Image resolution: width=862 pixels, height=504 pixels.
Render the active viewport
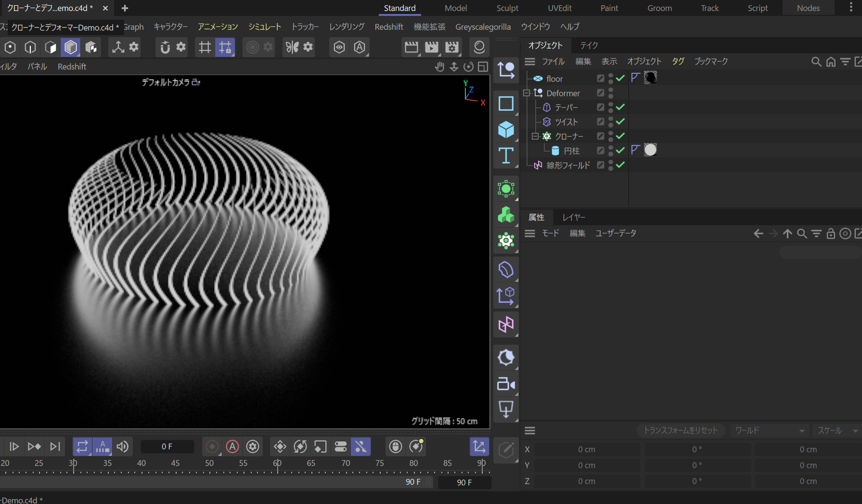pos(412,47)
